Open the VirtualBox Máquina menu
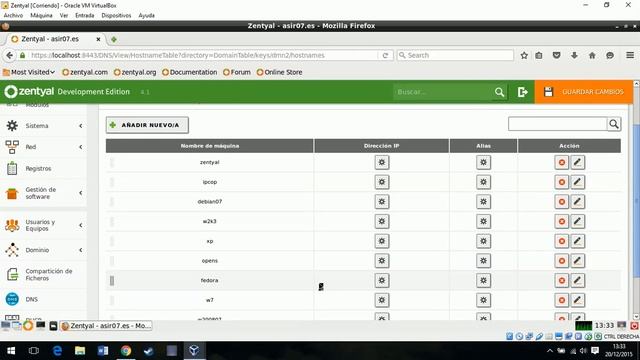Screen dimensions: 640x360 coord(41,16)
